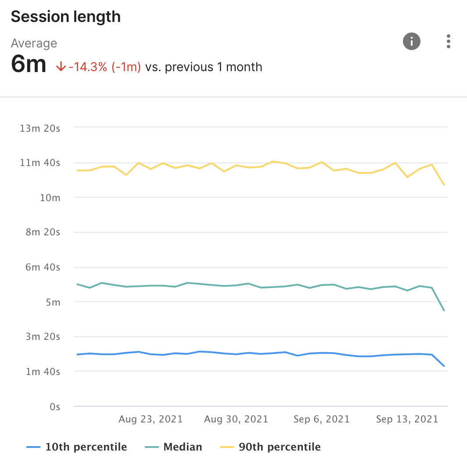The image size is (467, 476).
Task: Click the Session length title
Action: pos(66,17)
